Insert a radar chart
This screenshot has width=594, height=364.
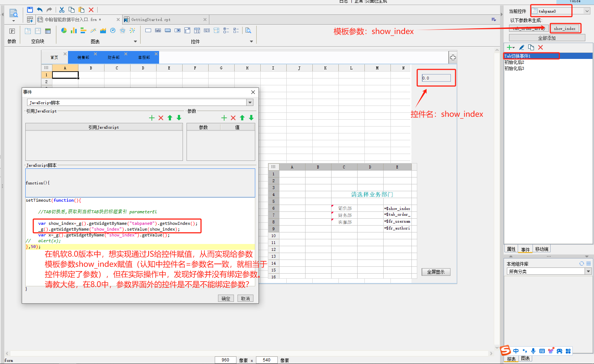pos(123,31)
